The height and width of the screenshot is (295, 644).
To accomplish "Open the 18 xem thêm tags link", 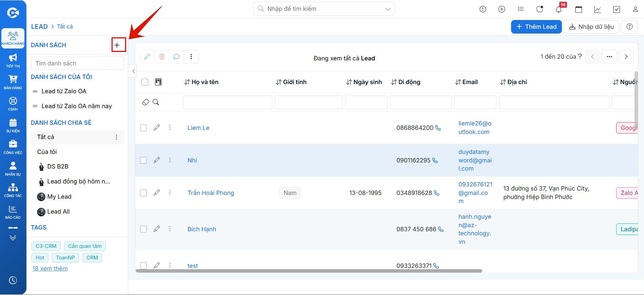I will (50, 269).
